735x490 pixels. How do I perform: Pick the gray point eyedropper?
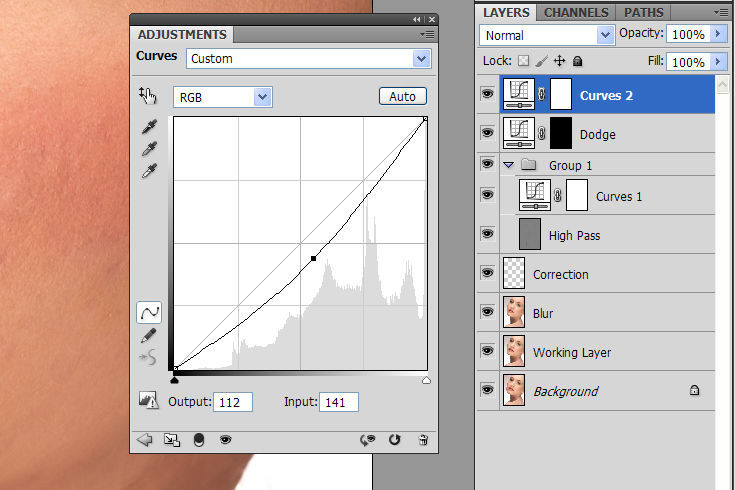pos(150,149)
